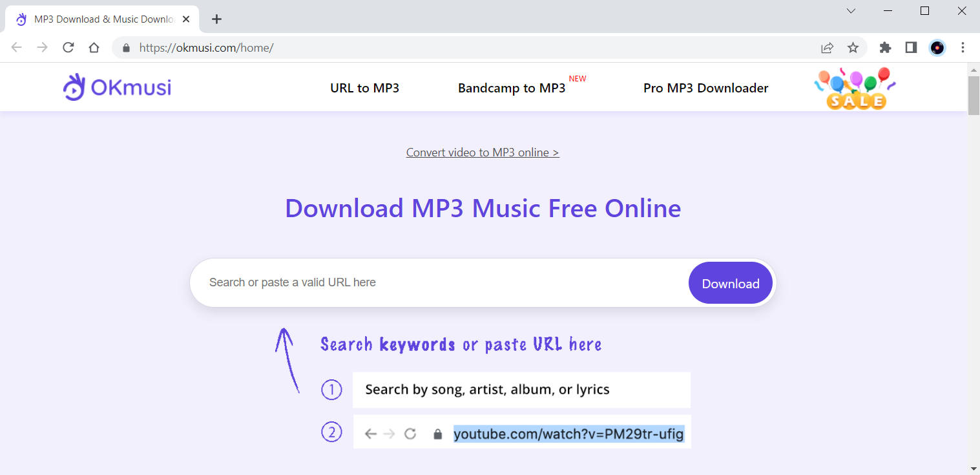Open a new tab with the plus button
980x475 pixels.
[217, 19]
